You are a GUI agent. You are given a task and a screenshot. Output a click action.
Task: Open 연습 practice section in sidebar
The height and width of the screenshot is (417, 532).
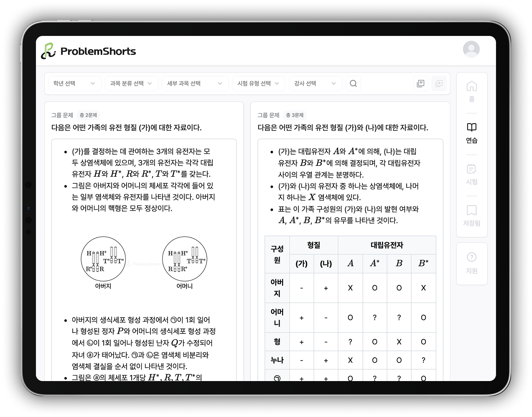point(471,132)
